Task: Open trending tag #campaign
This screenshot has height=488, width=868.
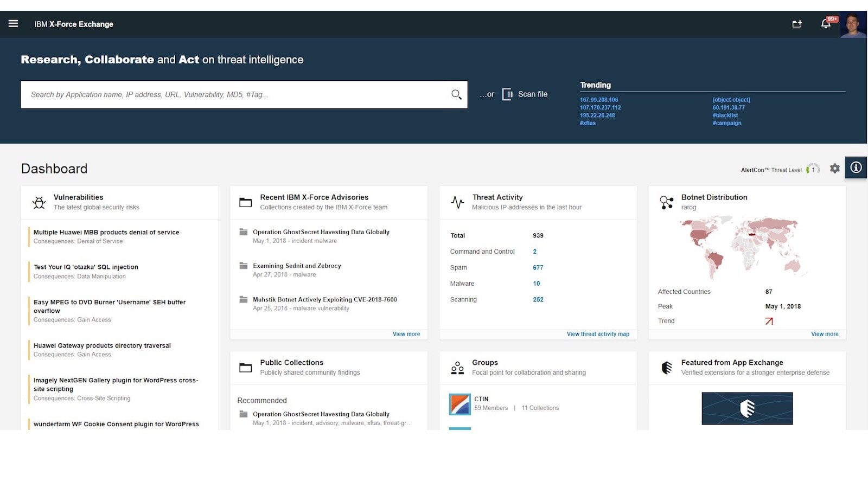Action: pyautogui.click(x=727, y=123)
